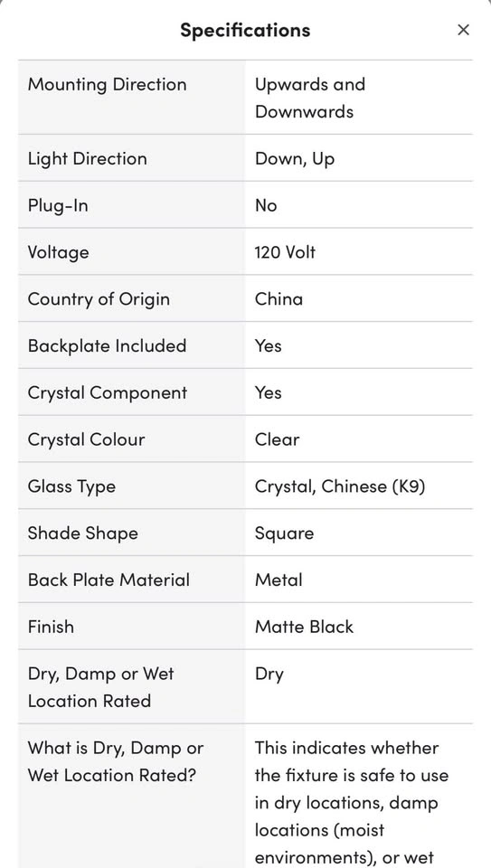The height and width of the screenshot is (868, 491).
Task: Select the Backplate Included label
Action: tap(107, 346)
